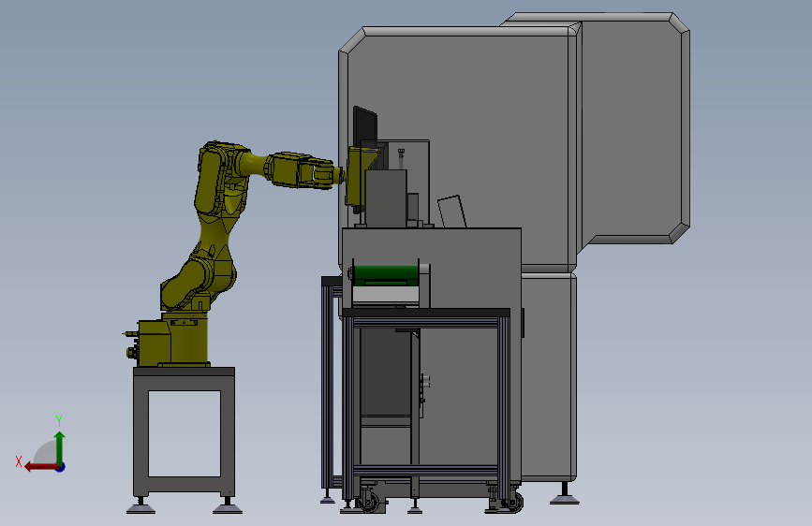Select the green conveyor belt

pyautogui.click(x=385, y=275)
